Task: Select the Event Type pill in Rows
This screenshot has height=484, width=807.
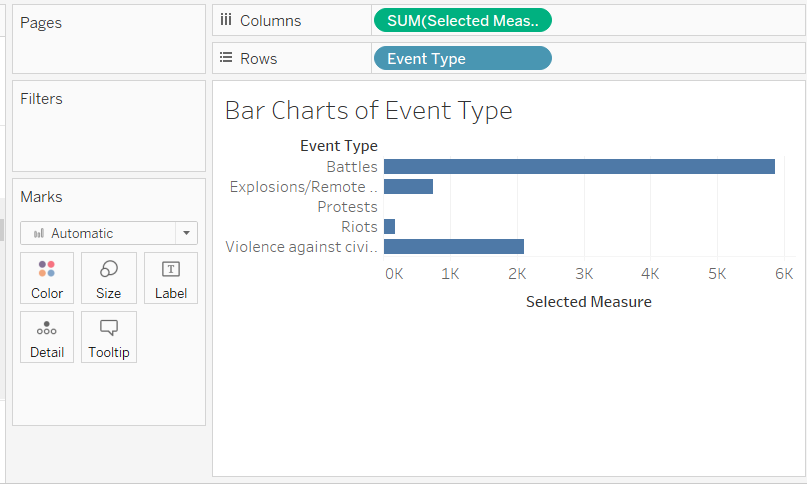Action: coord(462,58)
